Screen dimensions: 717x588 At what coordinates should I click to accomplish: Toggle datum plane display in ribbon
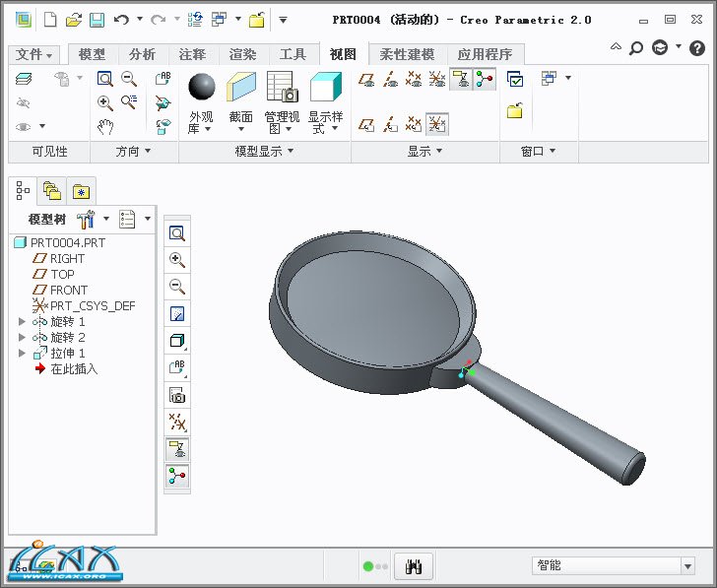367,80
